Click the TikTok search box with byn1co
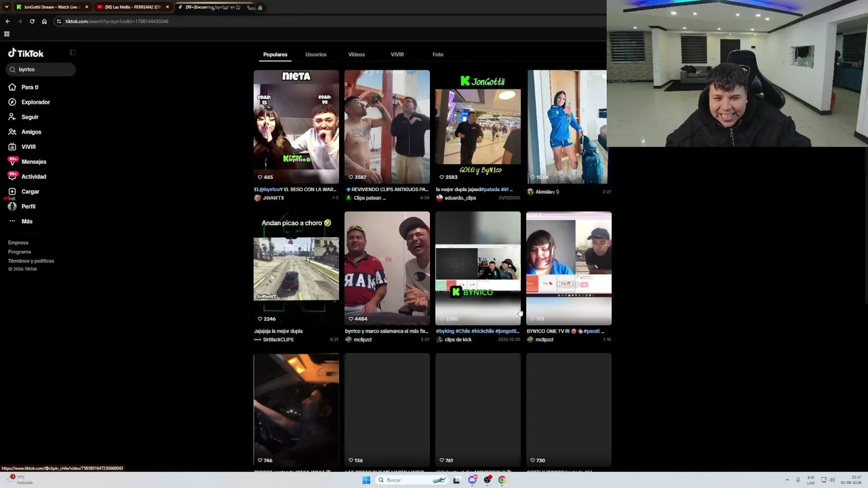 click(41, 69)
